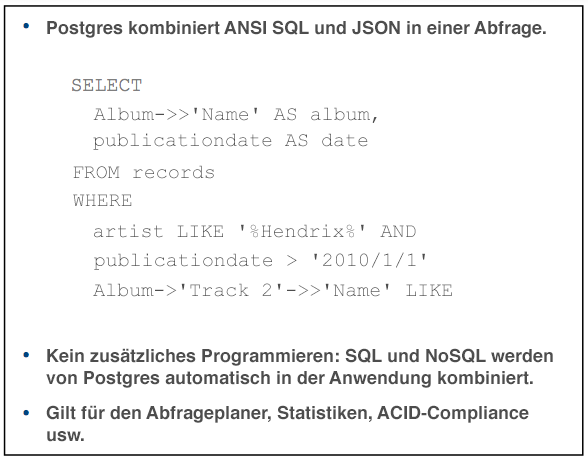Screen dimensions: 588x460
Task: Click the WHERE keyword
Action: 102,200
